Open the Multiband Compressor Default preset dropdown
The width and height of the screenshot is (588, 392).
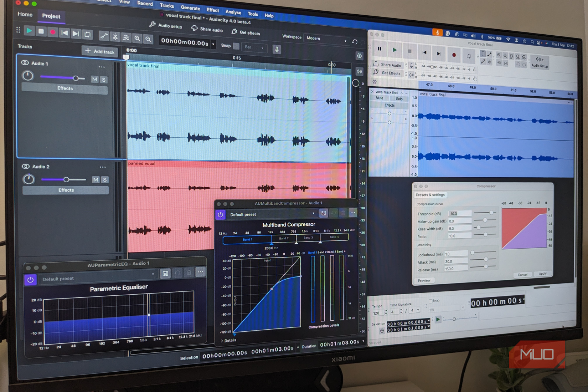coord(272,214)
